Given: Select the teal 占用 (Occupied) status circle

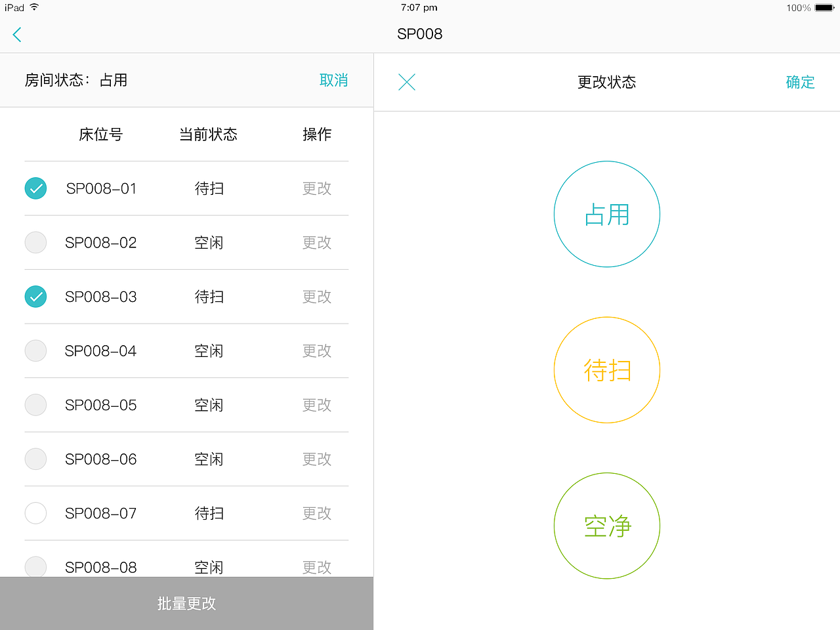Looking at the screenshot, I should pos(607,213).
